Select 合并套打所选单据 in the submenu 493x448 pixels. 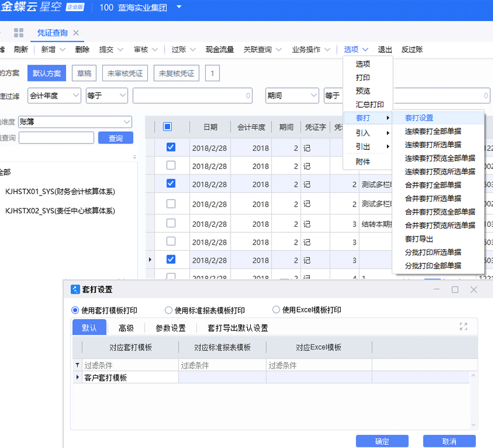(x=433, y=198)
